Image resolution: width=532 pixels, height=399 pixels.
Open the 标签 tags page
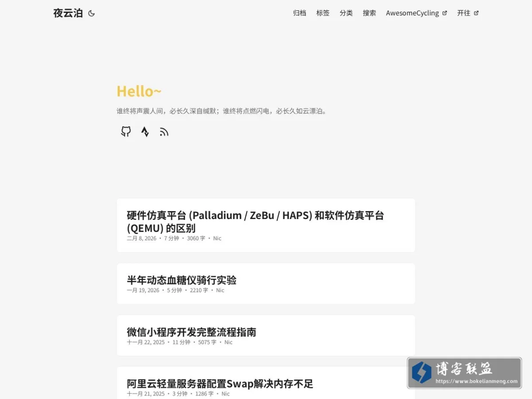[323, 13]
